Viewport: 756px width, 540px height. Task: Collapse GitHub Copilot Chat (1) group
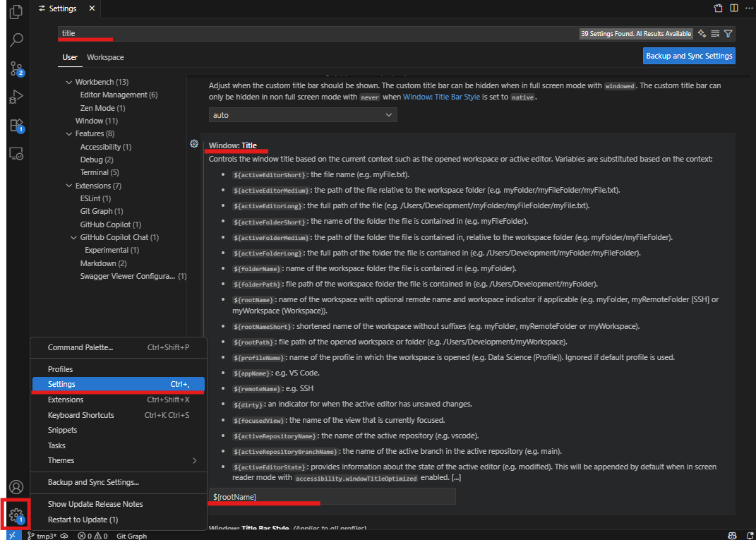pyautogui.click(x=73, y=237)
